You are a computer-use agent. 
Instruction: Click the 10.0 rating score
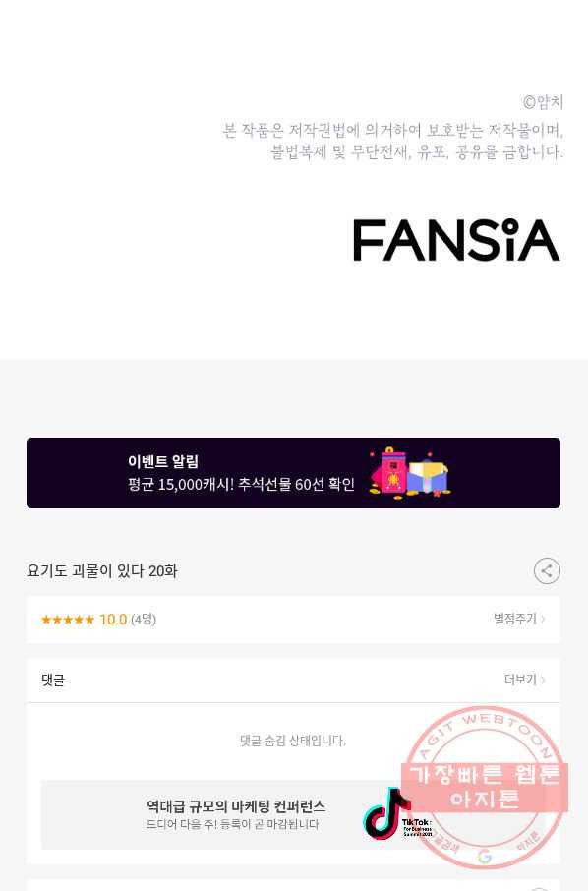point(113,620)
